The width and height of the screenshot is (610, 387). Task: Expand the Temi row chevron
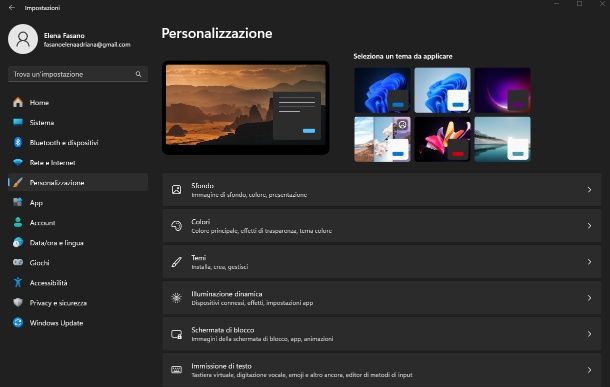tap(589, 262)
